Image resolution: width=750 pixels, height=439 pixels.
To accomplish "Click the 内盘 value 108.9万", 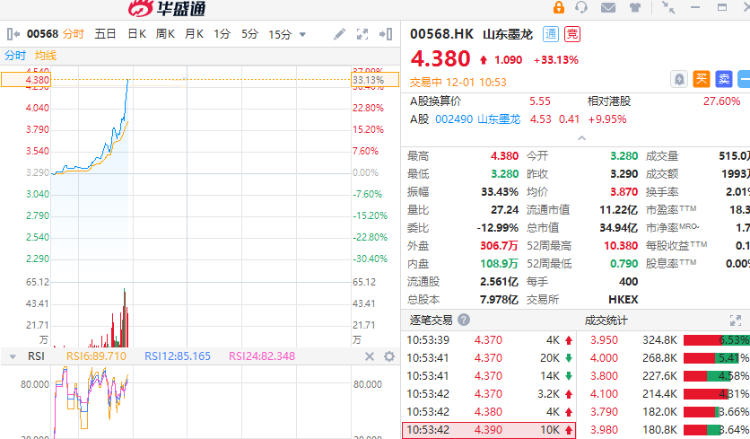I will [x=499, y=263].
